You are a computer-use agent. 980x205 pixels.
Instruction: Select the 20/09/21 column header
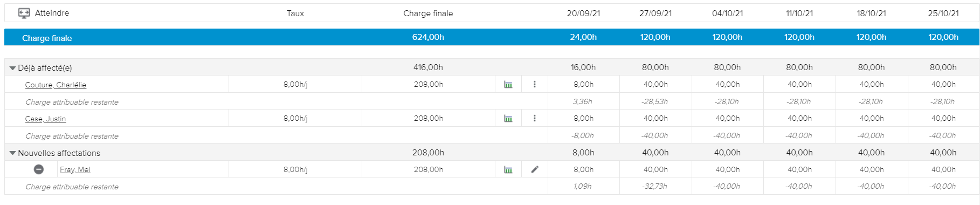coord(583,13)
